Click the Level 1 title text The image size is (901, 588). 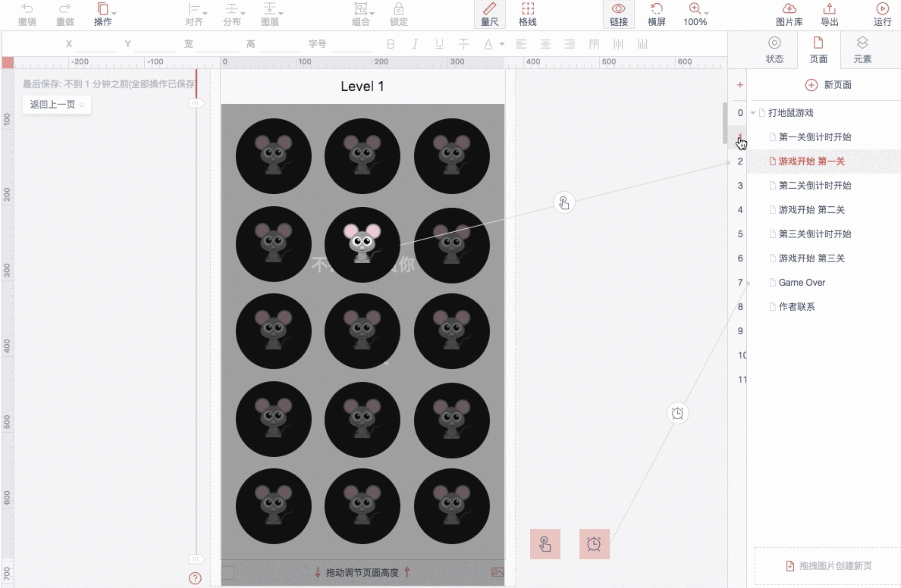[362, 86]
